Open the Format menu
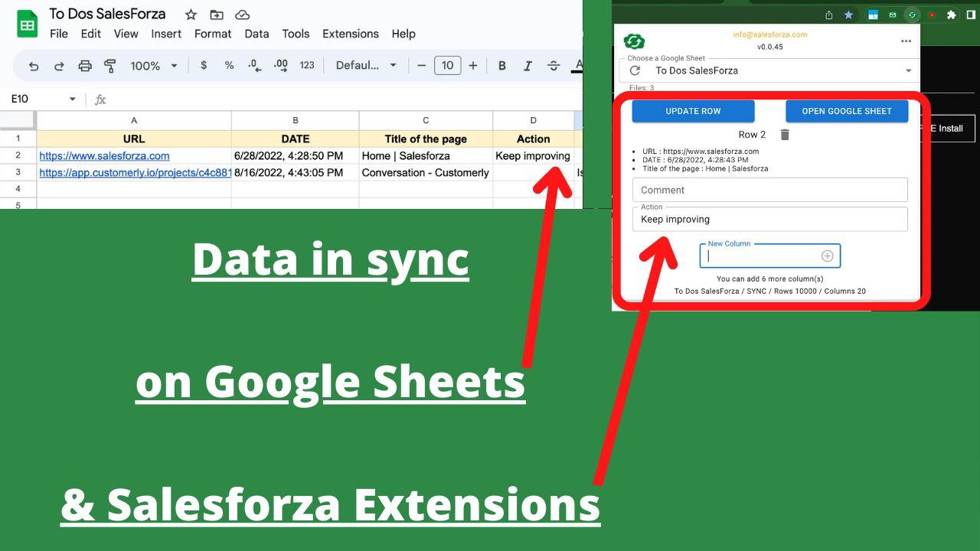 [212, 34]
